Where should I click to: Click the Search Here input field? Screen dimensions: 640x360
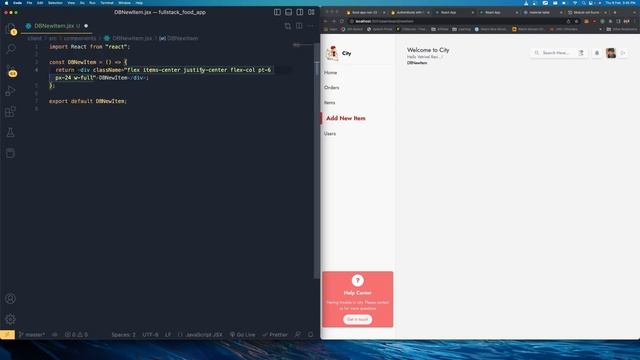coord(556,53)
